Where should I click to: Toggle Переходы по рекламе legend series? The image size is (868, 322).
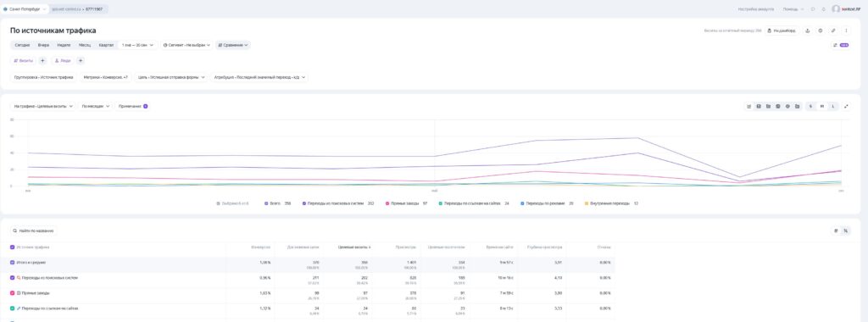click(547, 203)
